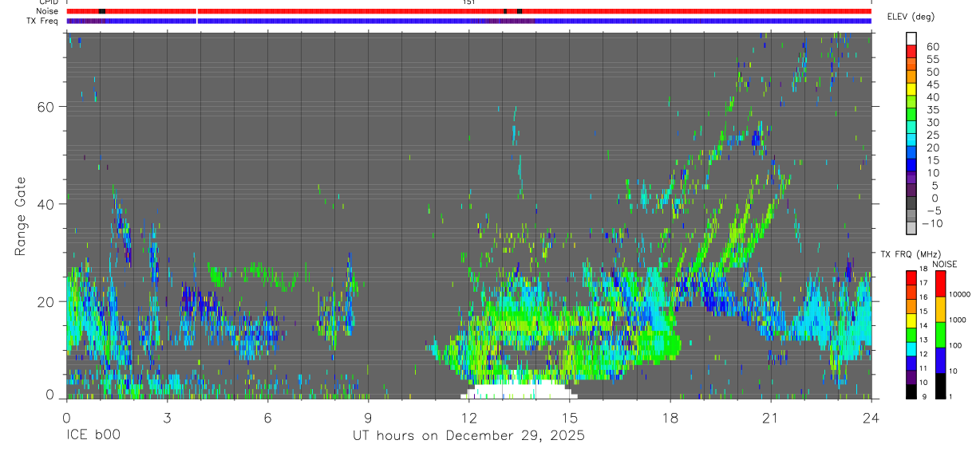This screenshot has height=452, width=980.
Task: Select the lightest gray bottom ELEV colorbar segment
Action: pos(911,230)
